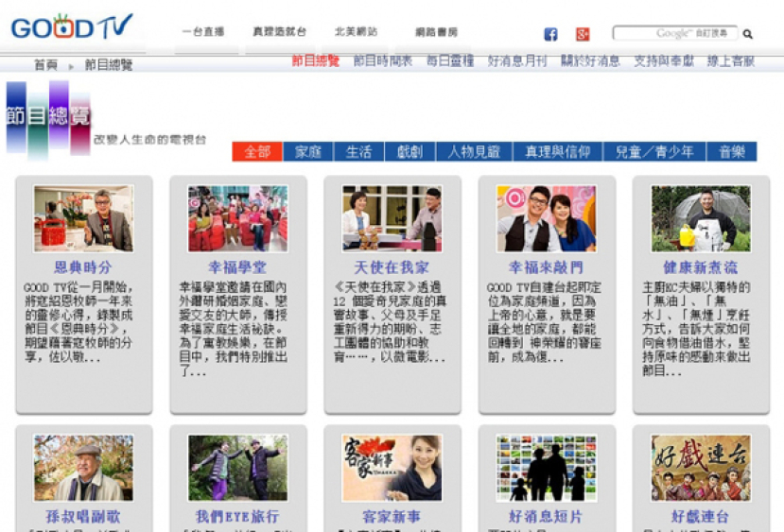The width and height of the screenshot is (784, 532).
Task: Select the 兒童/青少年 category tab
Action: pyautogui.click(x=654, y=151)
